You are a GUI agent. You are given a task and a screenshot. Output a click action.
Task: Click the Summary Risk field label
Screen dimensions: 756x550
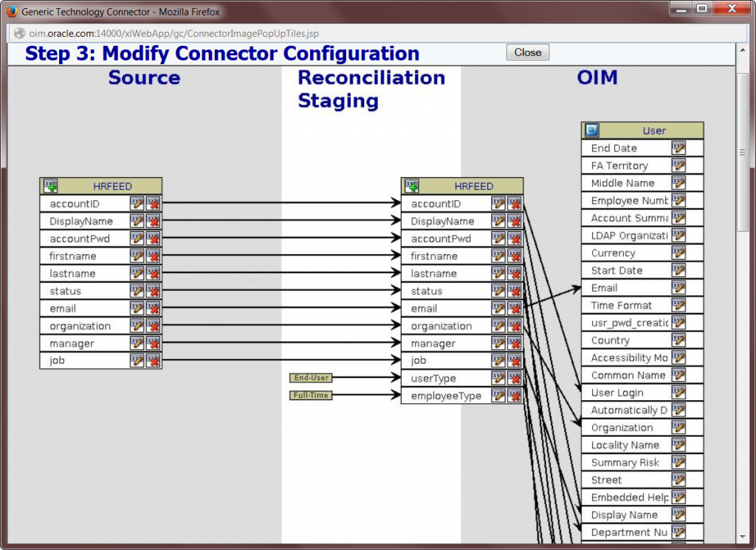coord(625,462)
